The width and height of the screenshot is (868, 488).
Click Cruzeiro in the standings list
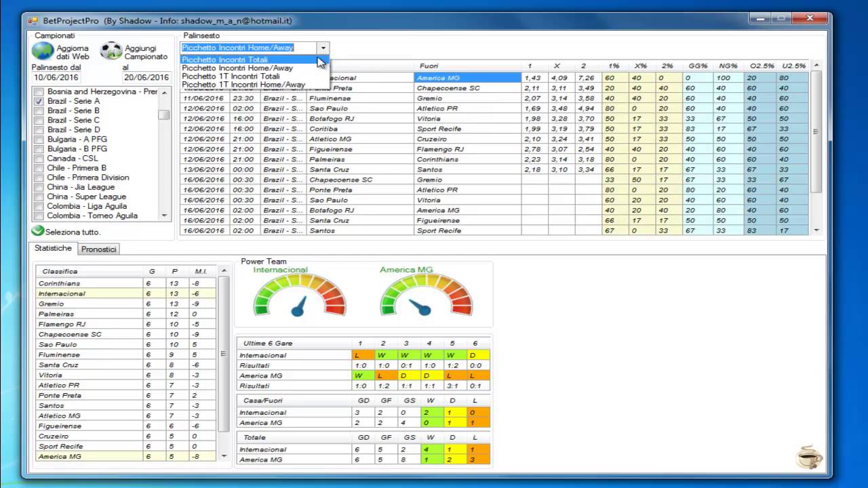(x=125, y=436)
